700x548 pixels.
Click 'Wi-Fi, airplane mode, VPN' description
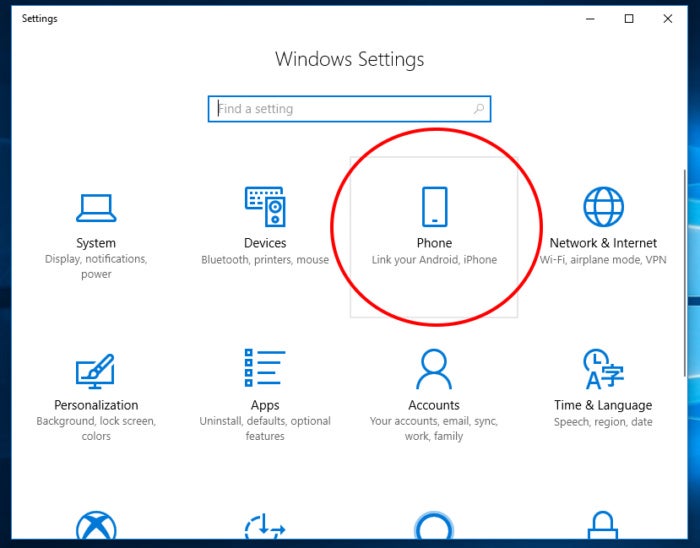pos(603,260)
